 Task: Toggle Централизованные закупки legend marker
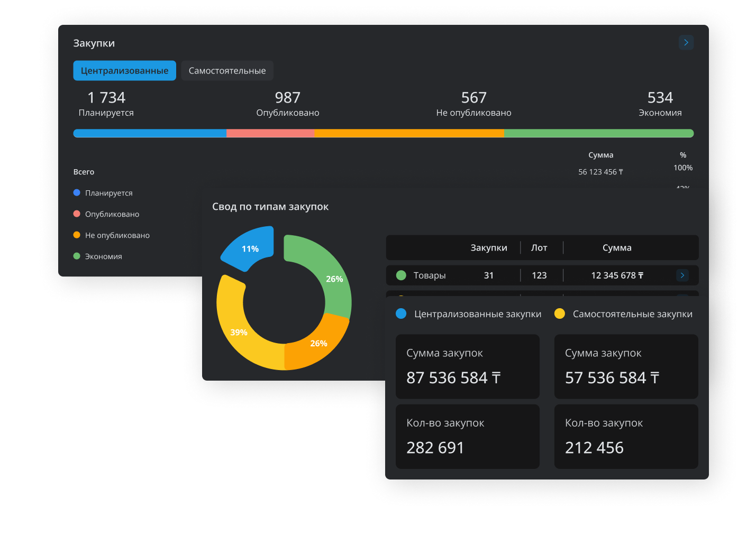pyautogui.click(x=401, y=314)
